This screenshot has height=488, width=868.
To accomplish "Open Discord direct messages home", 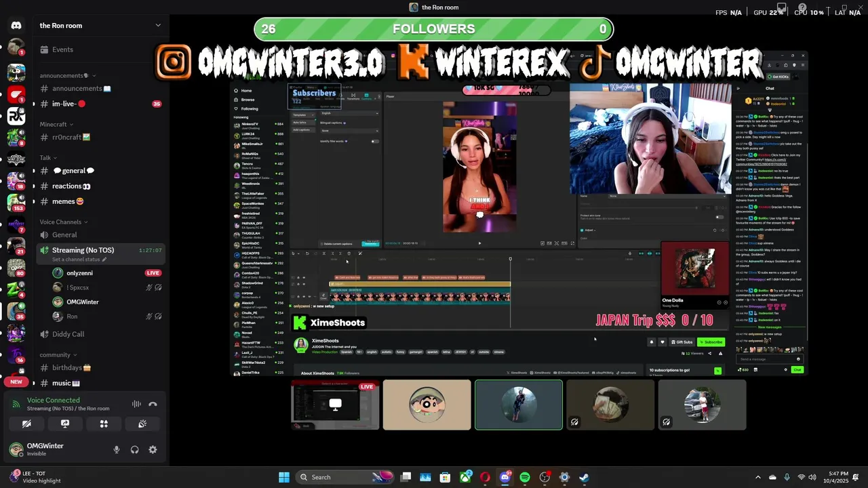I will (x=16, y=26).
